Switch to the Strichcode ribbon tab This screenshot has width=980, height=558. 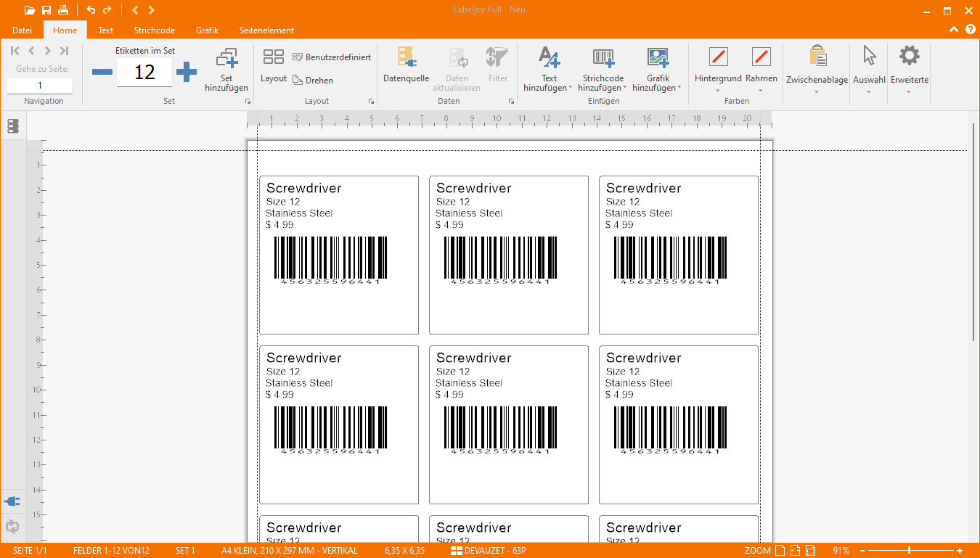[x=154, y=30]
